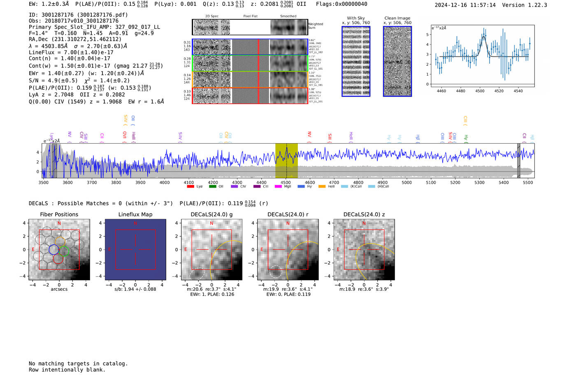Select the green-bordered 2D spectrum row

click(250, 63)
